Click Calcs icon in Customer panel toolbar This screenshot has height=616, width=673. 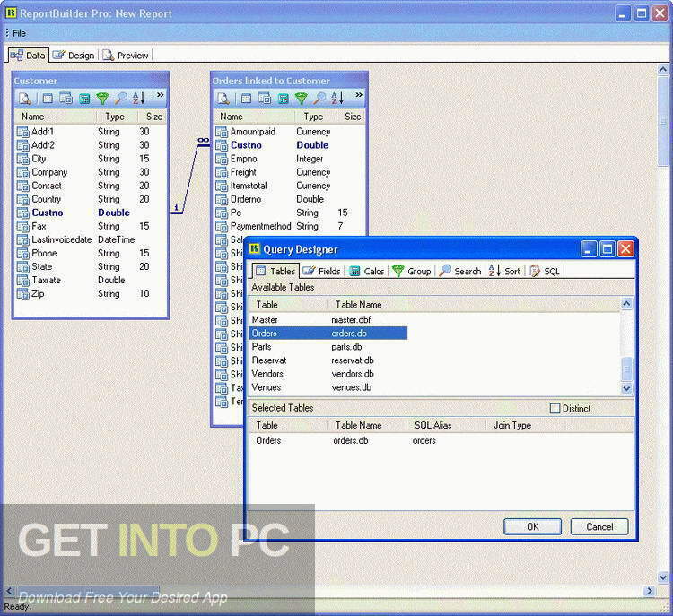tap(84, 100)
